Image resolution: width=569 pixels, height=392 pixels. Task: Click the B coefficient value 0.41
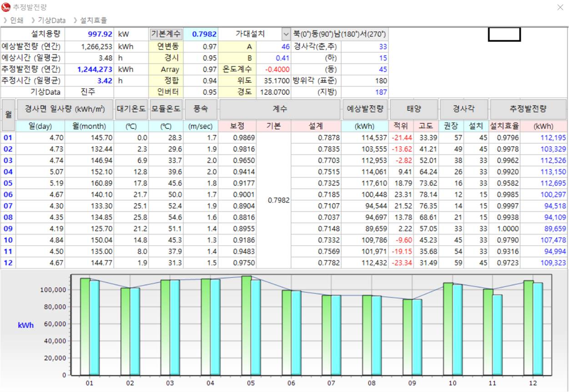point(274,58)
